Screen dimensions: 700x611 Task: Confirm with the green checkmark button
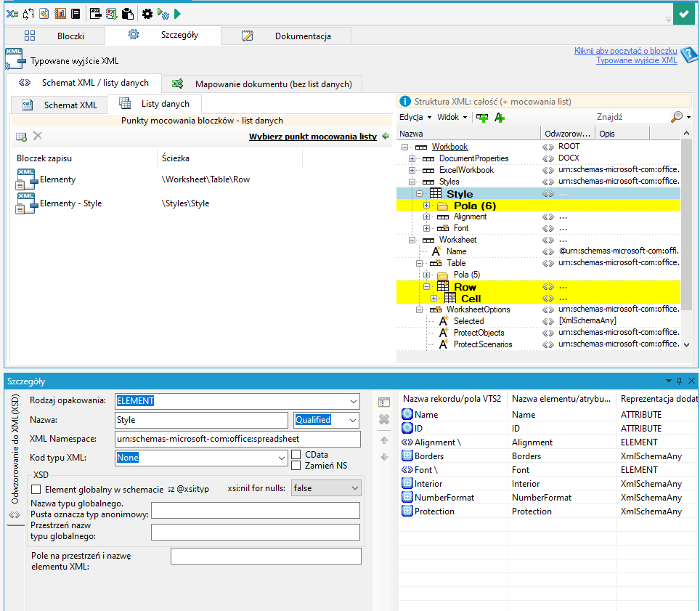(683, 15)
